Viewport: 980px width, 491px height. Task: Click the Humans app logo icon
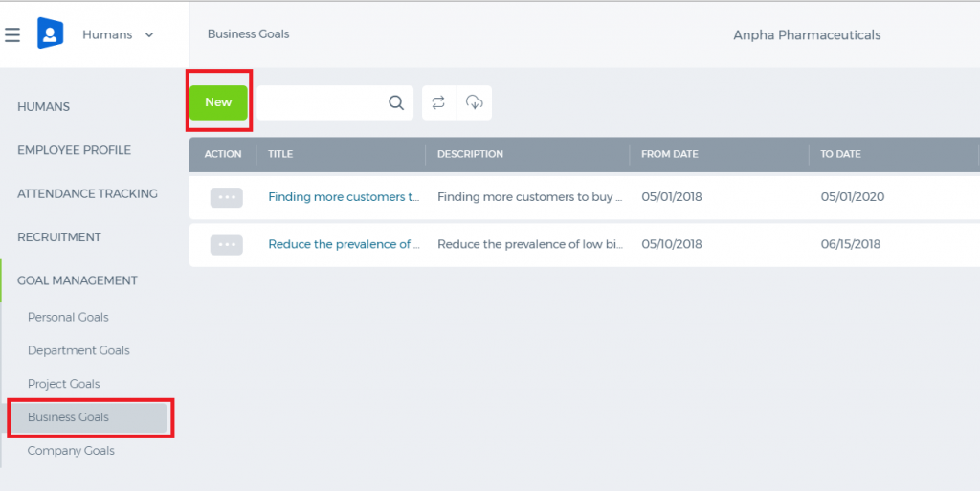[50, 33]
